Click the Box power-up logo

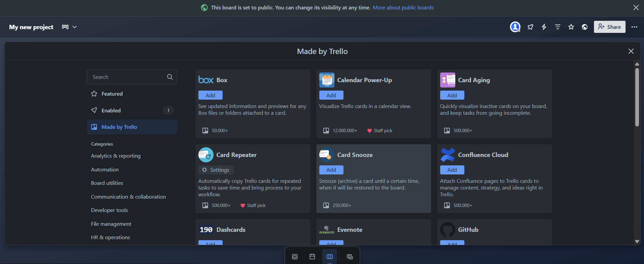206,80
